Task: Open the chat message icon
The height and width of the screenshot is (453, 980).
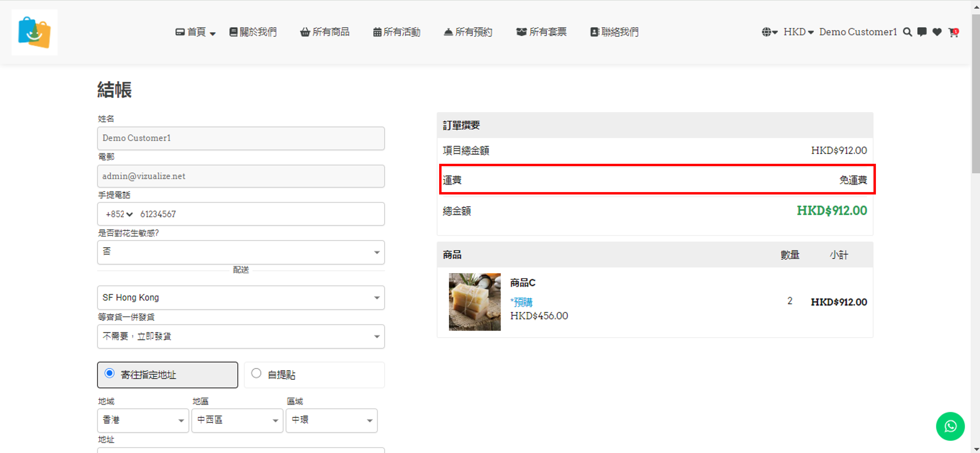Action: click(922, 32)
